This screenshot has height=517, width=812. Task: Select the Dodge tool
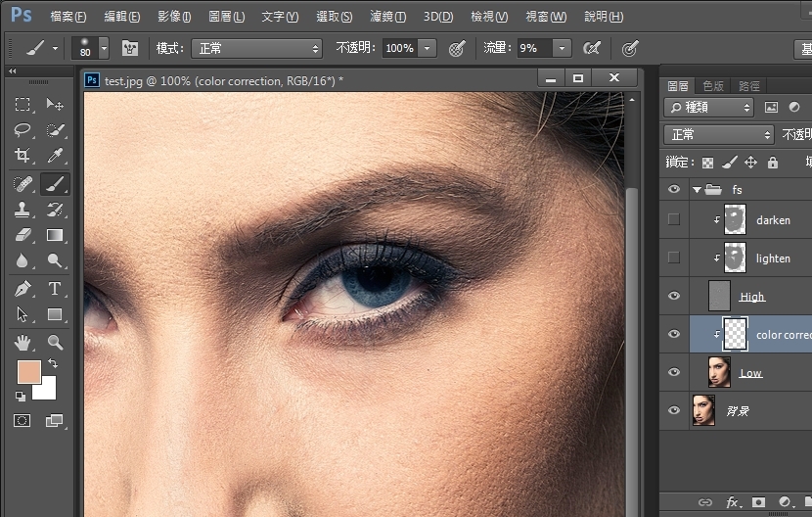pyautogui.click(x=55, y=260)
